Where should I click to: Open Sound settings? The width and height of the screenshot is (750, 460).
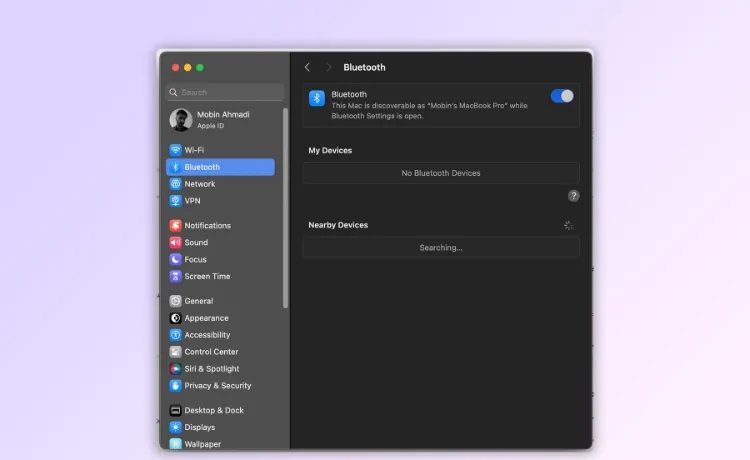(221, 242)
